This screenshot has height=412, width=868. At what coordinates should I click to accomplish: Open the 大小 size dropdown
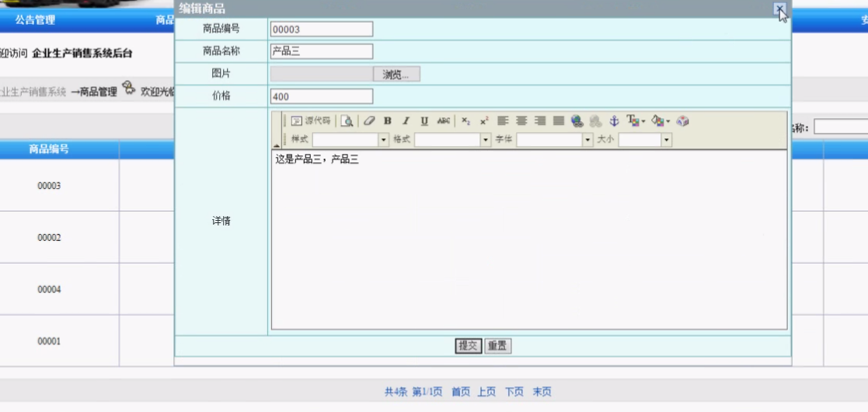tap(645, 140)
